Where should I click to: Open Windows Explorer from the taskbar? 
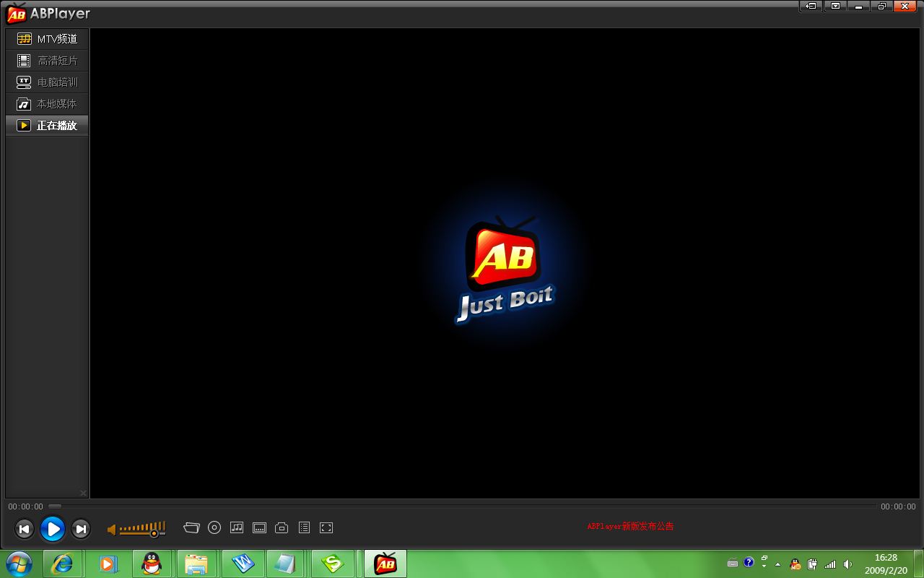point(196,564)
